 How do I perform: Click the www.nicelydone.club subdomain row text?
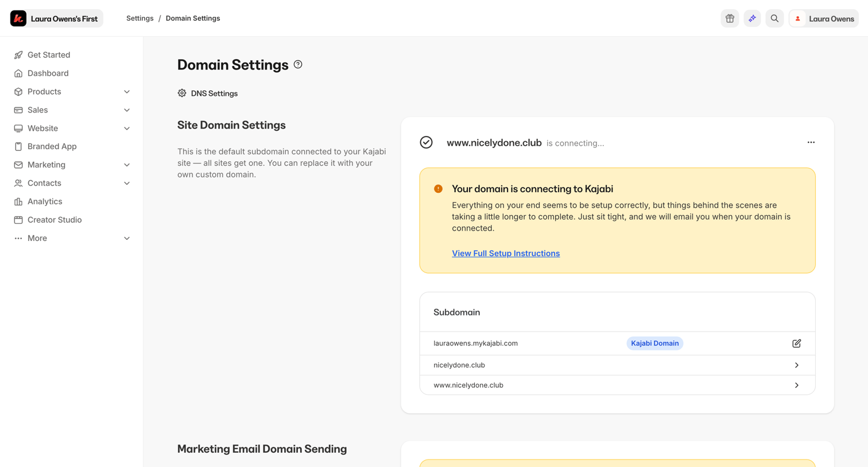(468, 385)
